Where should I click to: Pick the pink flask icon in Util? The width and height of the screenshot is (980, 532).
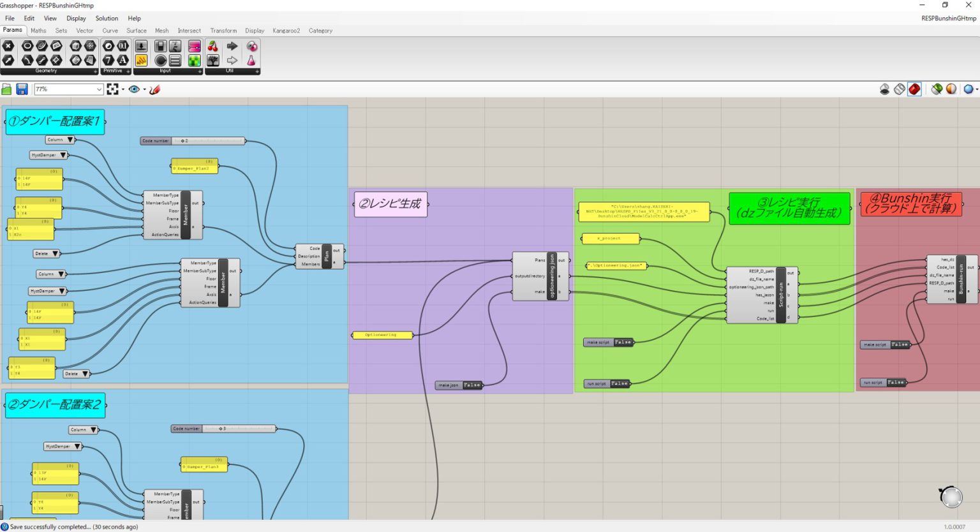pyautogui.click(x=251, y=61)
